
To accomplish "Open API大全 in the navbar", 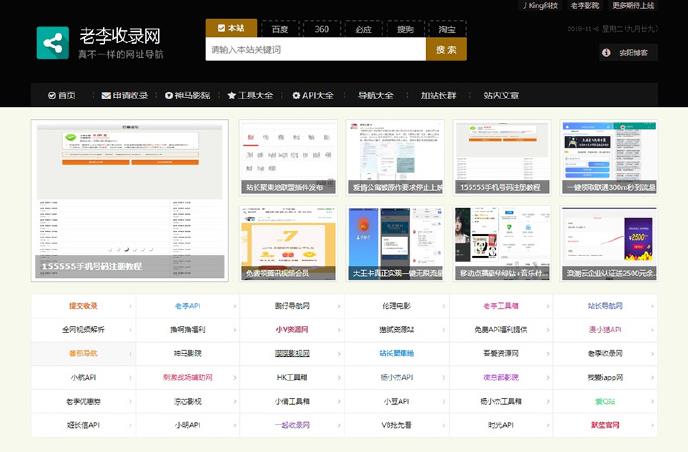I will coord(313,95).
